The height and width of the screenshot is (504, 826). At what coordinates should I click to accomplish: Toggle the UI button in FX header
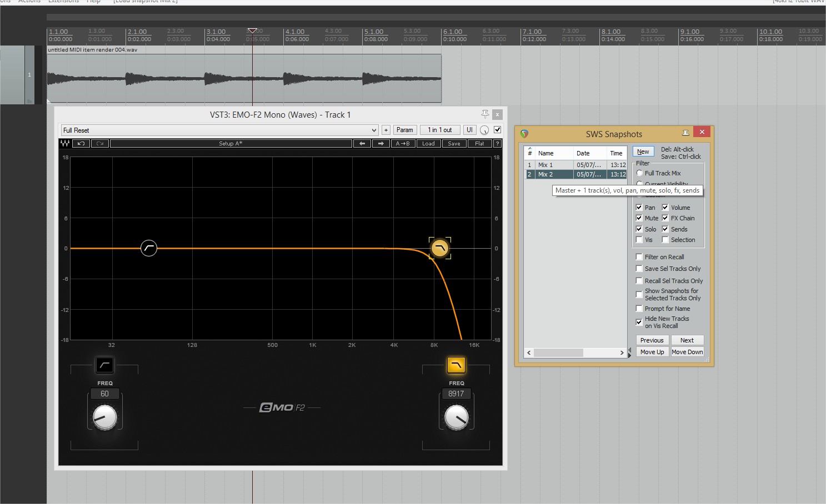point(469,130)
